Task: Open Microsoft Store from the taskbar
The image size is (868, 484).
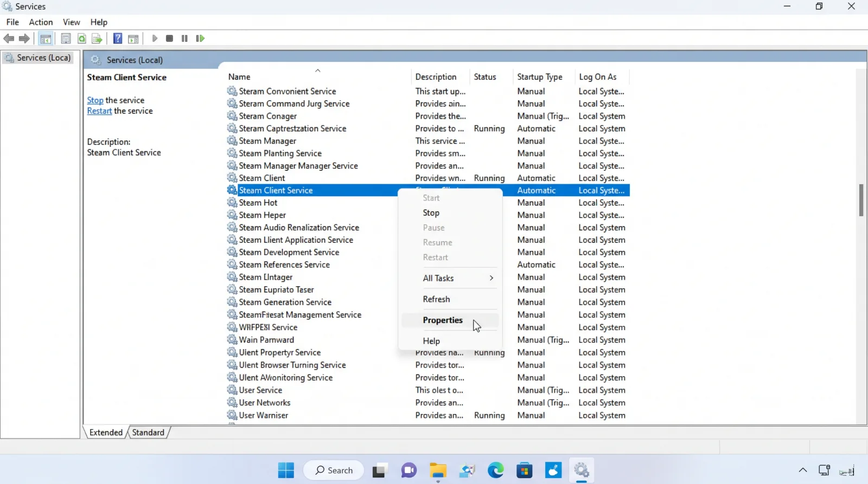Action: pos(524,470)
